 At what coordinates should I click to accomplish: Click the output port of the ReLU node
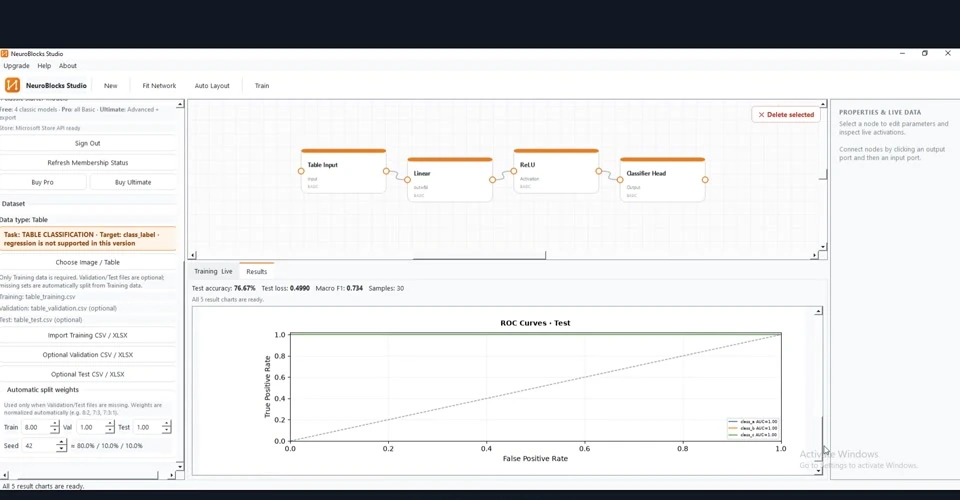[x=599, y=171]
